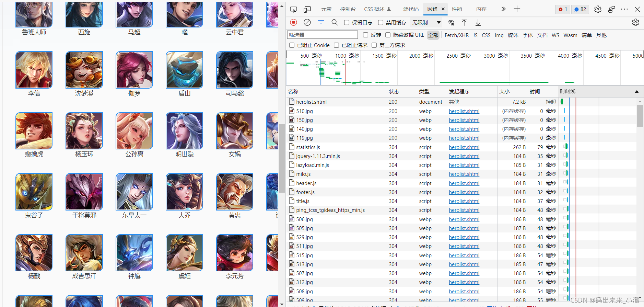Sort by 大小 column header

click(512, 92)
